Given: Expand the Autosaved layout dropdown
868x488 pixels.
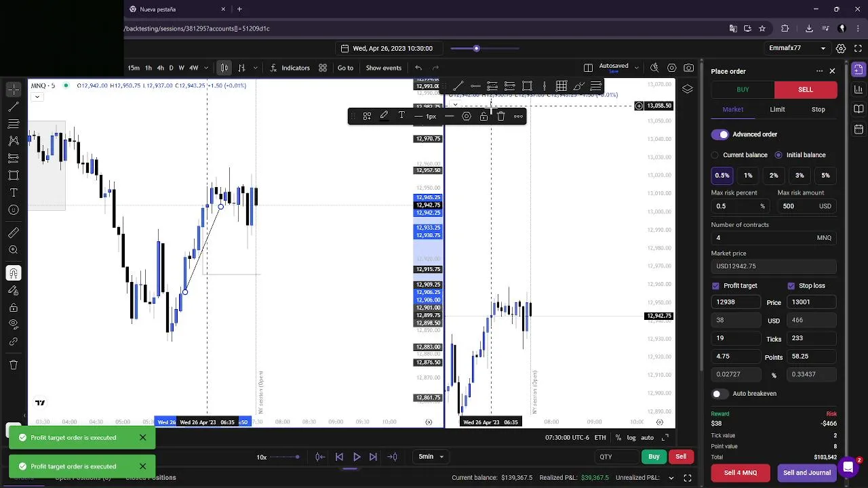Looking at the screenshot, I should pos(636,68).
